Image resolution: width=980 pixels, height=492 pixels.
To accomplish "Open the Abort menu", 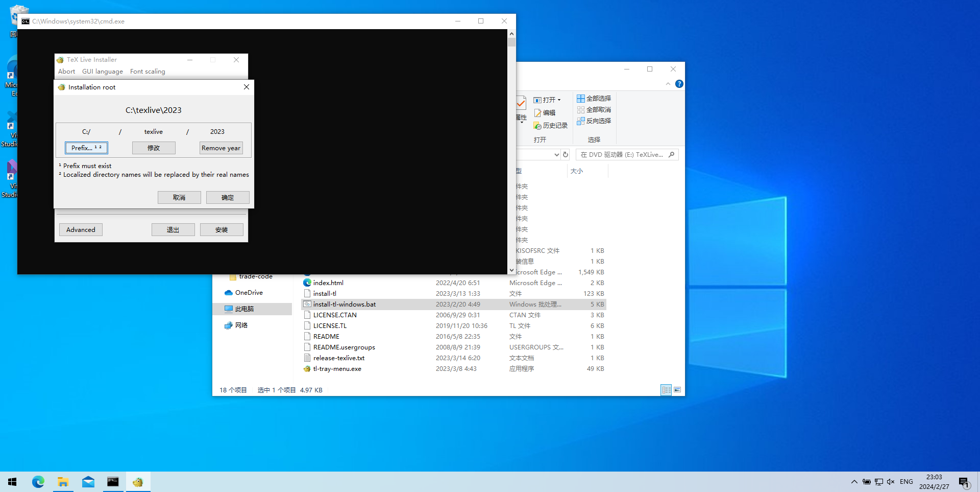I will [66, 72].
